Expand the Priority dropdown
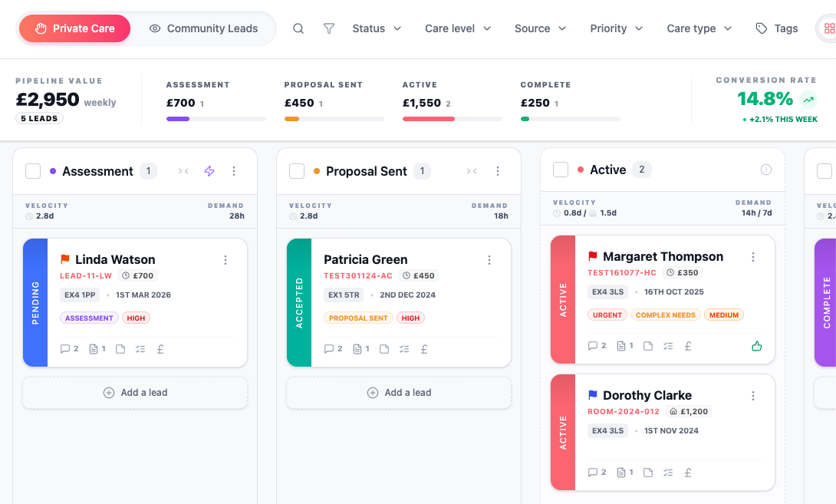Image resolution: width=836 pixels, height=504 pixels. [617, 28]
